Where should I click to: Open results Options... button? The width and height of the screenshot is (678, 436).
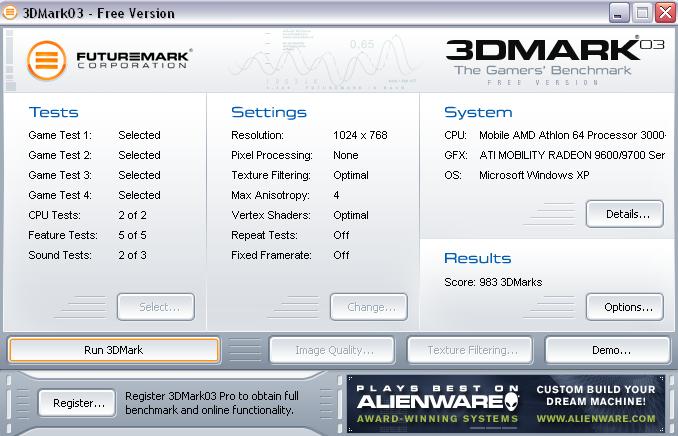pyautogui.click(x=625, y=307)
